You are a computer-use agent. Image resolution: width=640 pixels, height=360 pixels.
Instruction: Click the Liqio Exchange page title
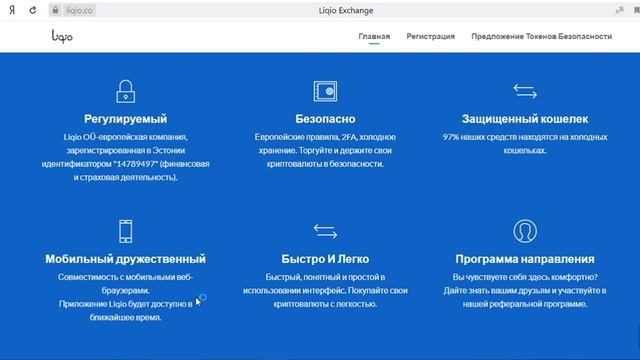point(346,11)
